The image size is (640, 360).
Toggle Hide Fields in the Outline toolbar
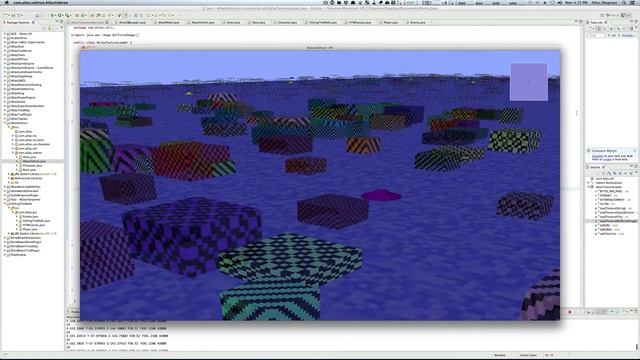point(615,173)
